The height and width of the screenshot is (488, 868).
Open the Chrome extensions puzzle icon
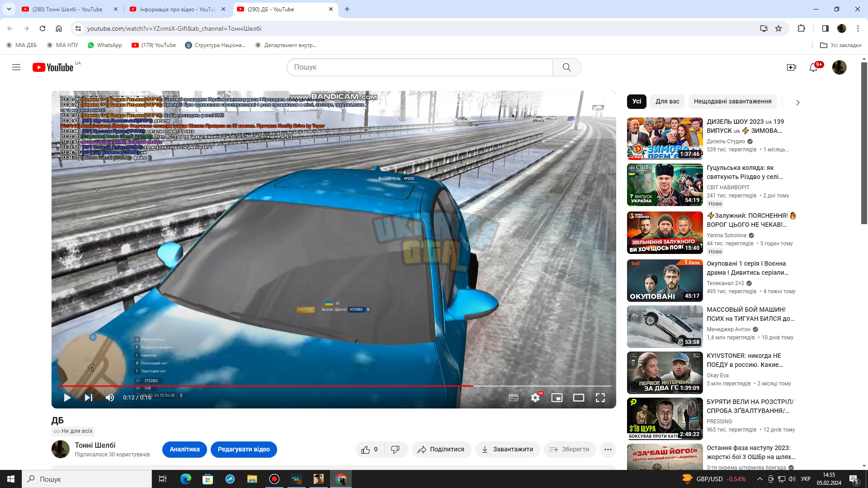801,28
